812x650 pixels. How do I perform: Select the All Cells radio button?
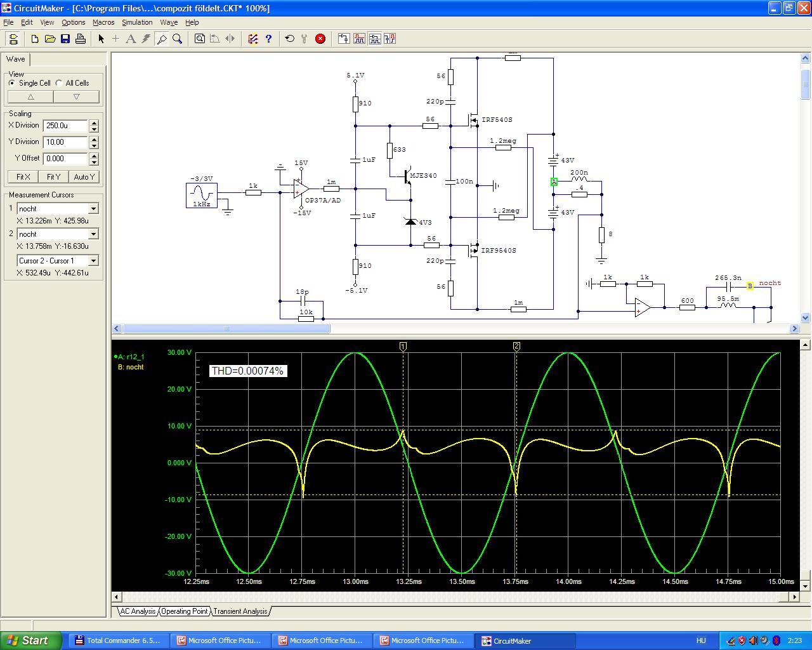click(x=59, y=83)
